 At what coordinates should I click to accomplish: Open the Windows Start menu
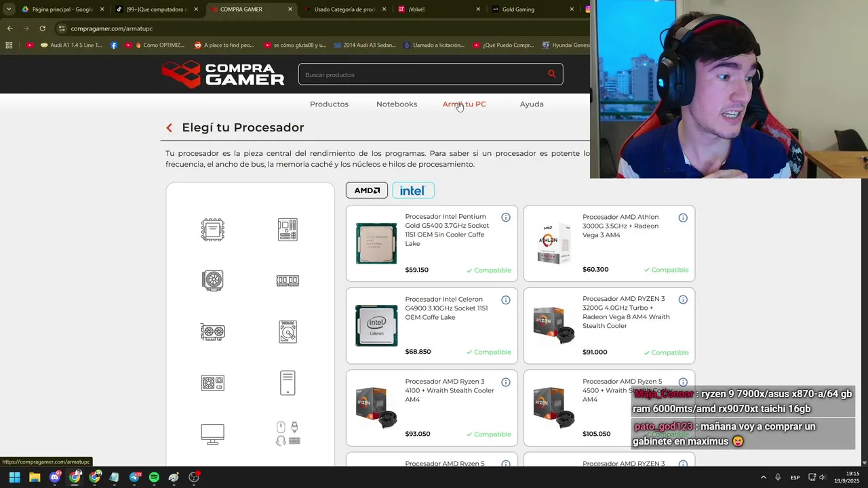(14, 477)
